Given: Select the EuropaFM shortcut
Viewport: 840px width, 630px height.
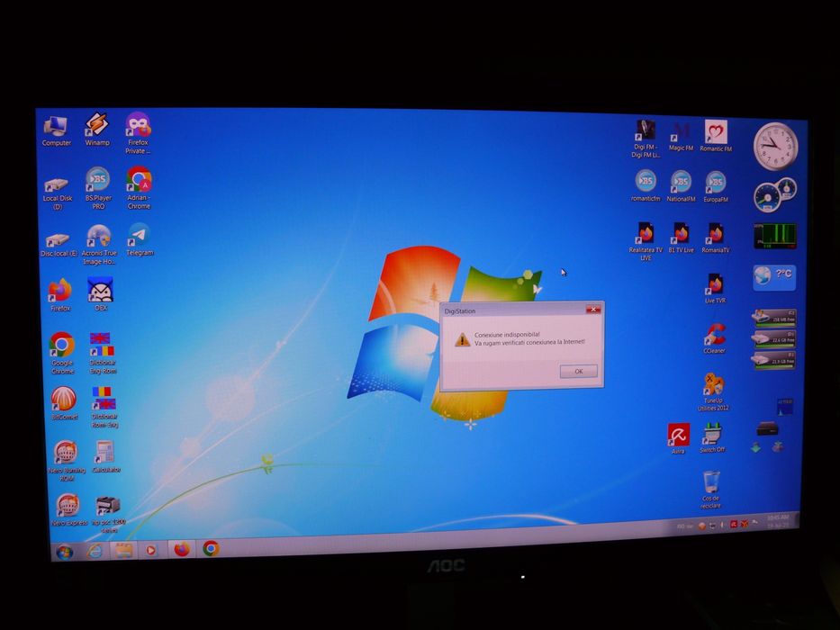Looking at the screenshot, I should click(x=716, y=186).
